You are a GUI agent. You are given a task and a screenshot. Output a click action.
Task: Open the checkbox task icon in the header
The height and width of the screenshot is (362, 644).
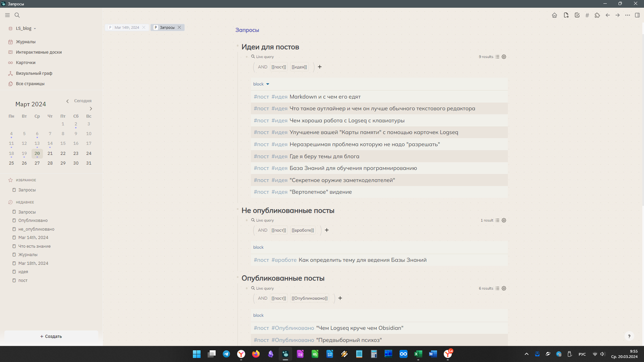click(x=577, y=16)
